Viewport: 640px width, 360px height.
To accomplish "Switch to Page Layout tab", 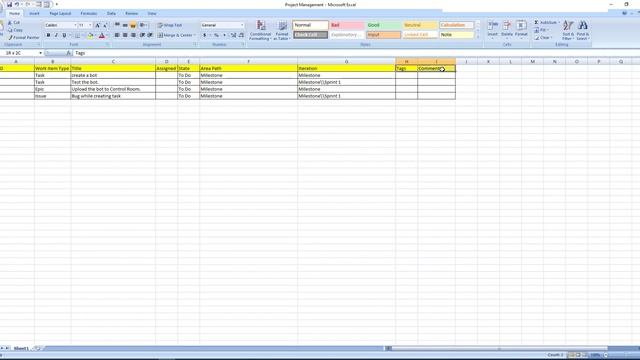I will pyautogui.click(x=60, y=13).
